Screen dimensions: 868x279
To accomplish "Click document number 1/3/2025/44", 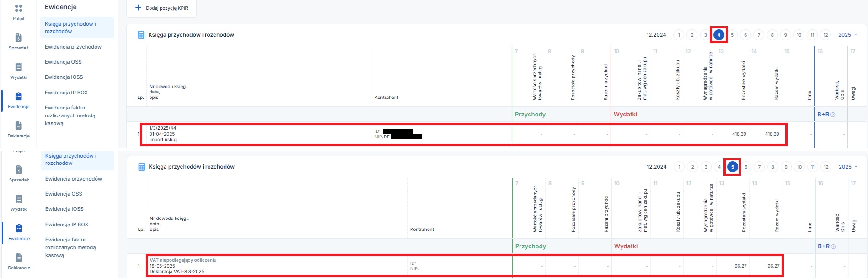I will tap(162, 128).
